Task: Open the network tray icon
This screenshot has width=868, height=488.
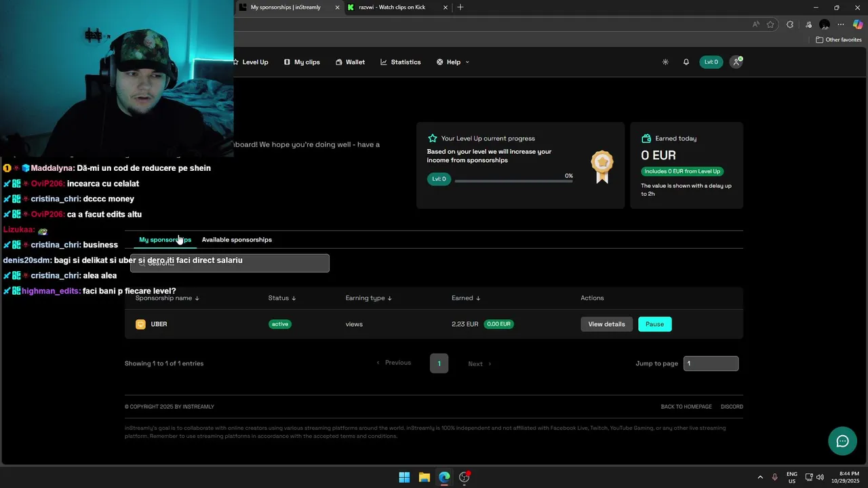Action: click(x=809, y=477)
